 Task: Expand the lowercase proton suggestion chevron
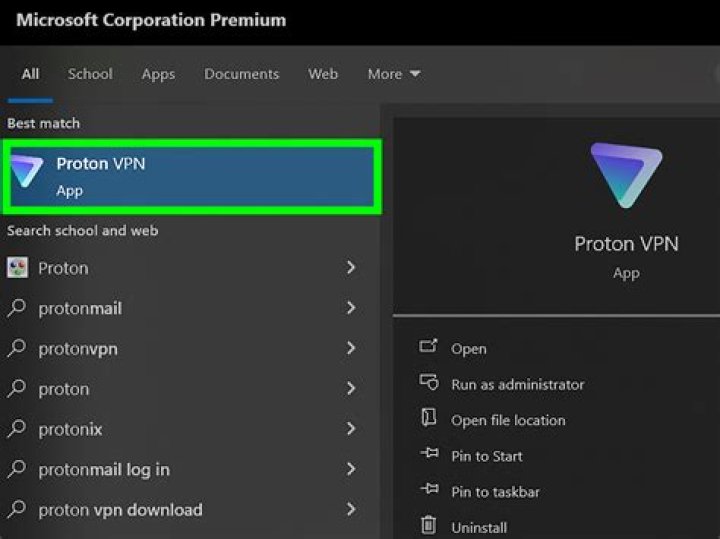click(x=351, y=388)
